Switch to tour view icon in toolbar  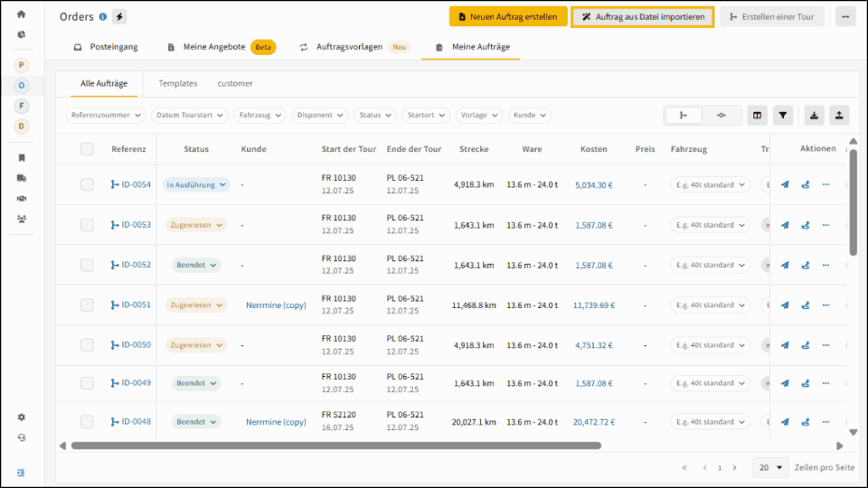(684, 115)
